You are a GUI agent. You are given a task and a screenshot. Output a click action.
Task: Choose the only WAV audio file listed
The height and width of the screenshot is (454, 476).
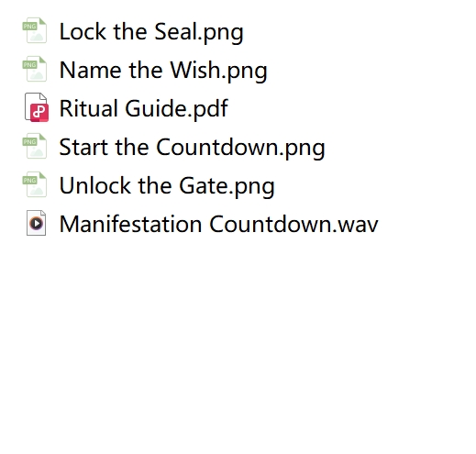coord(218,224)
